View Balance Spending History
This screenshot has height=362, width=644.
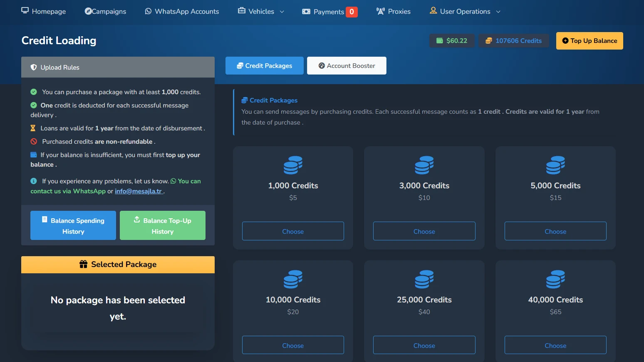click(73, 225)
